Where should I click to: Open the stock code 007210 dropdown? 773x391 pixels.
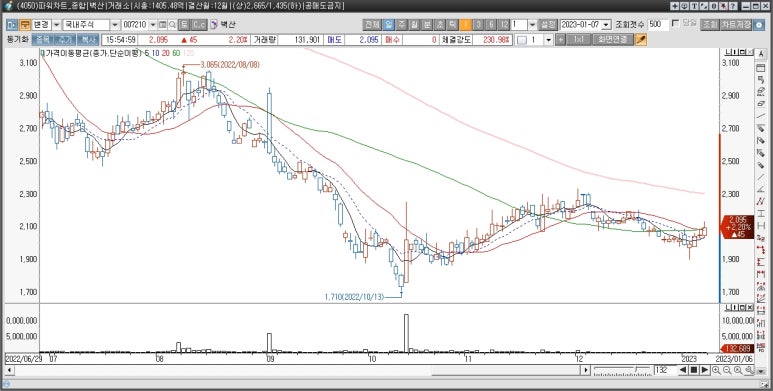(152, 25)
